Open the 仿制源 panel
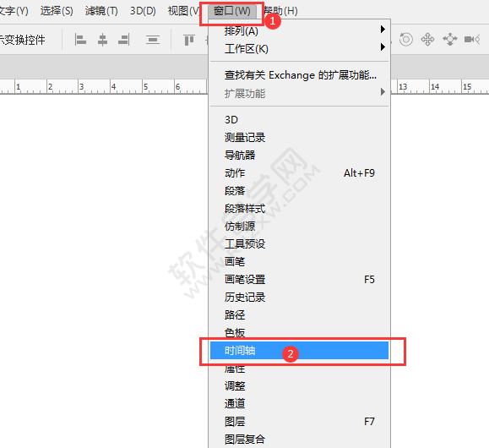 pyautogui.click(x=299, y=227)
